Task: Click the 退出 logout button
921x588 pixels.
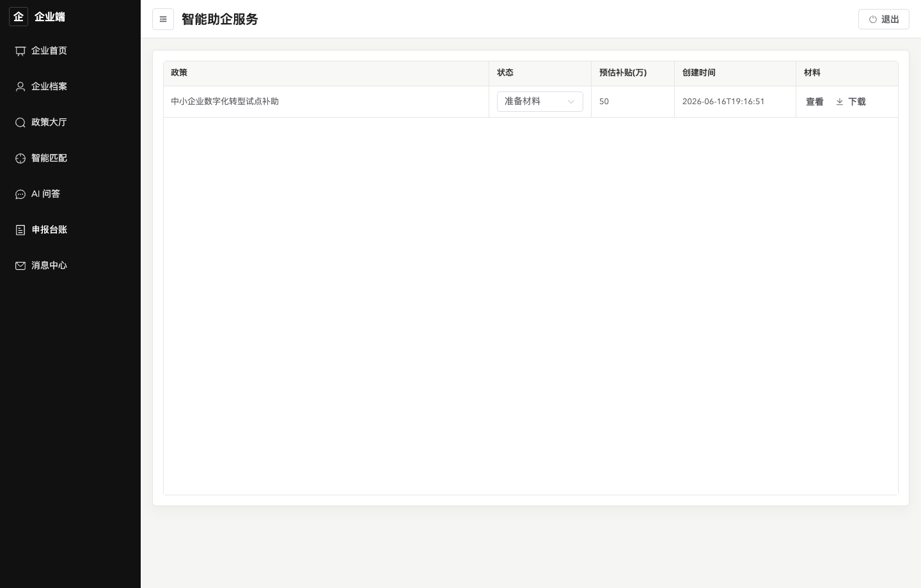Action: 884,19
